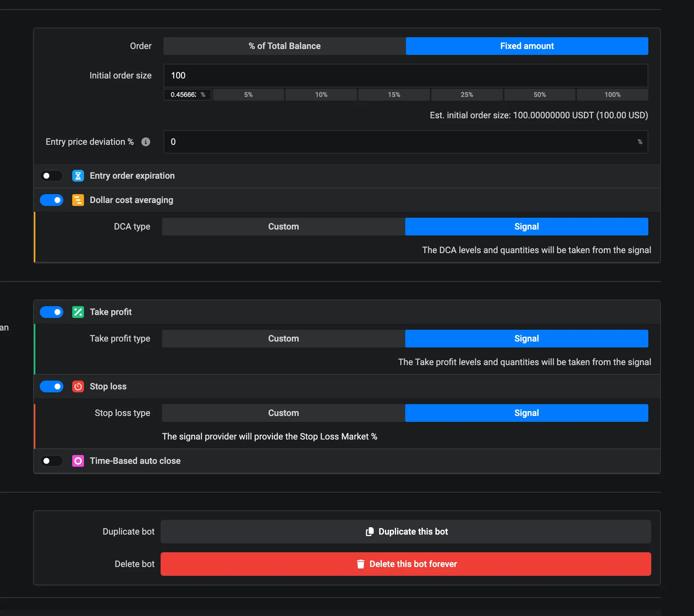
Task: Pick the 25% order size preset
Action: click(467, 95)
